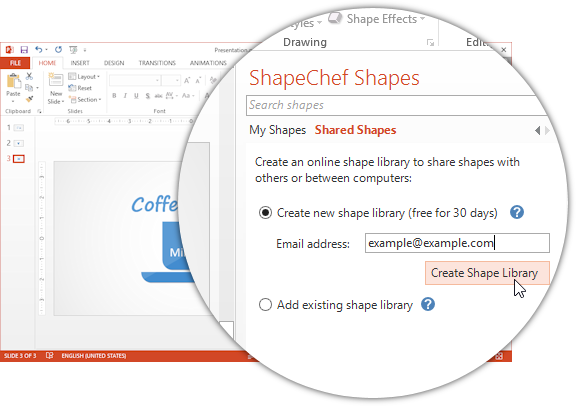
Task: Open help for Create new shape library
Action: [x=516, y=212]
